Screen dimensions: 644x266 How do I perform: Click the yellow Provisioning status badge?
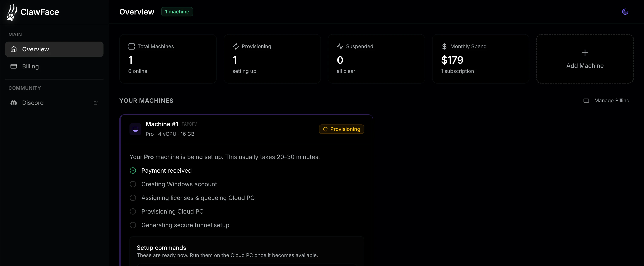click(341, 129)
